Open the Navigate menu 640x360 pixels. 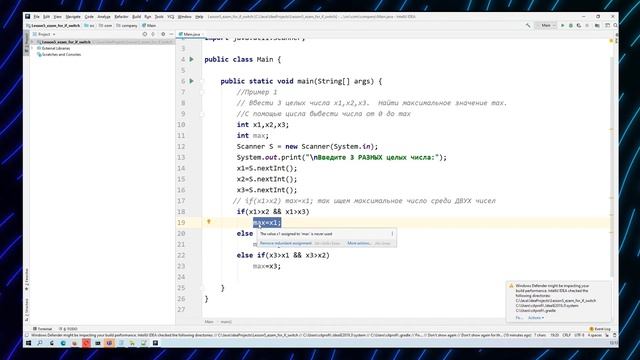click(x=73, y=17)
